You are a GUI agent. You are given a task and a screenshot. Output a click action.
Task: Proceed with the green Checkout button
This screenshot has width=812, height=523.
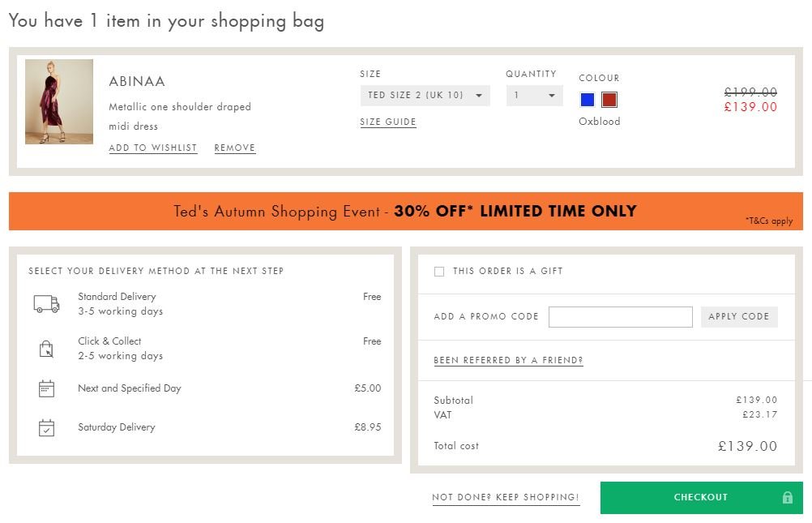(x=701, y=498)
